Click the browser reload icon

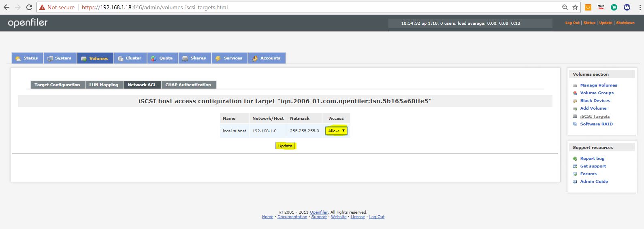point(29,7)
